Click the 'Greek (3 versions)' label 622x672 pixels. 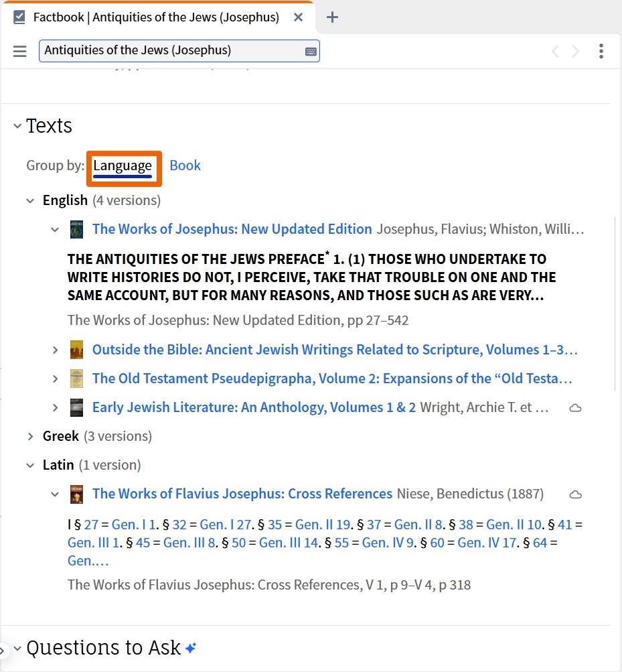point(97,436)
